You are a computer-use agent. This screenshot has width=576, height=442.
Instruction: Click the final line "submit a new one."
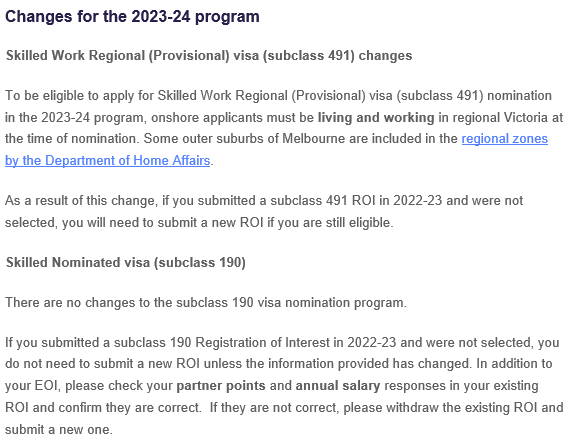click(58, 429)
